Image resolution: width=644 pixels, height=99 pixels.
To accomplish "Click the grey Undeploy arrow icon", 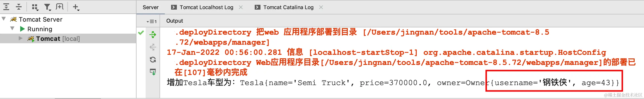I will coord(153,47).
